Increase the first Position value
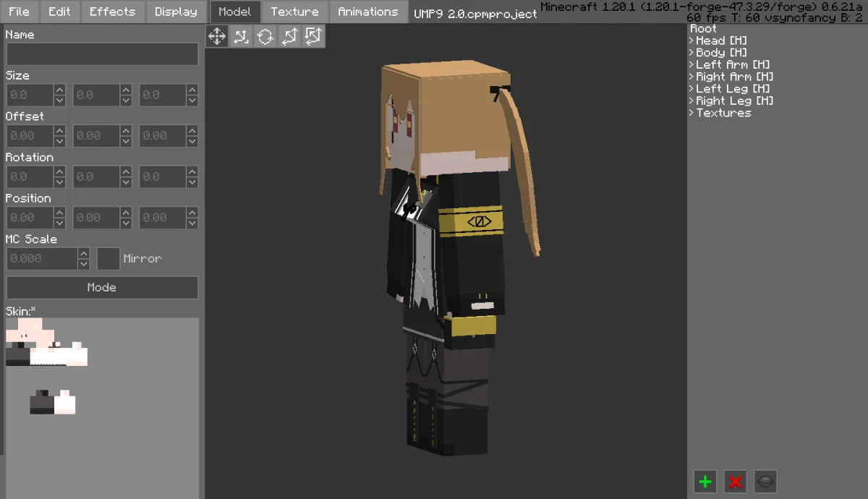868x499 pixels. 60,213
